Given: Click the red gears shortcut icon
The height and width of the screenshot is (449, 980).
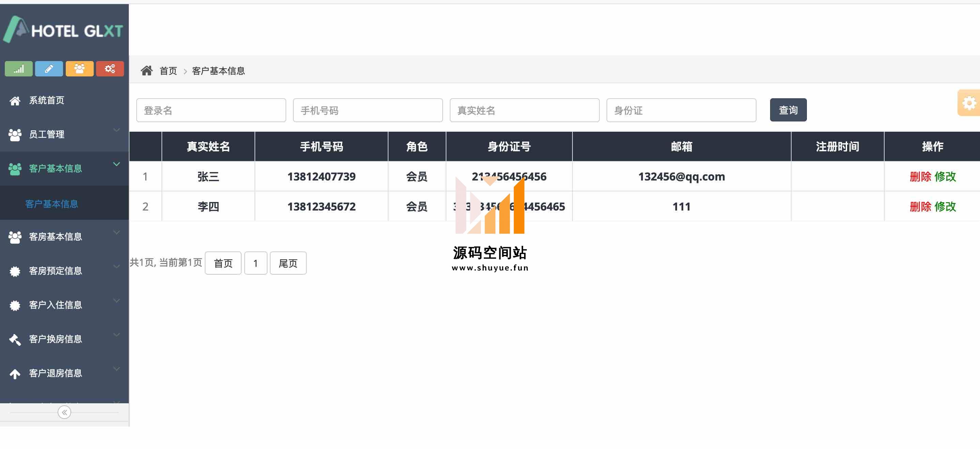Looking at the screenshot, I should click(110, 69).
